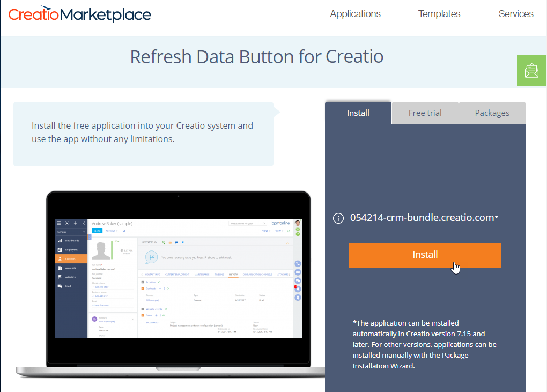Viewport: 547px width, 392px height.
Task: Open the Accounts section in the sidebar
Action: point(72,268)
